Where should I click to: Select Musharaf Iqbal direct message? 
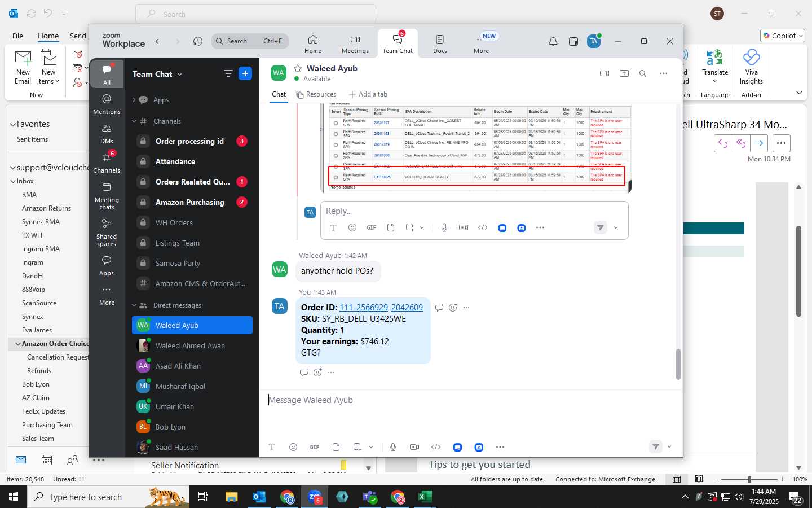(192, 386)
